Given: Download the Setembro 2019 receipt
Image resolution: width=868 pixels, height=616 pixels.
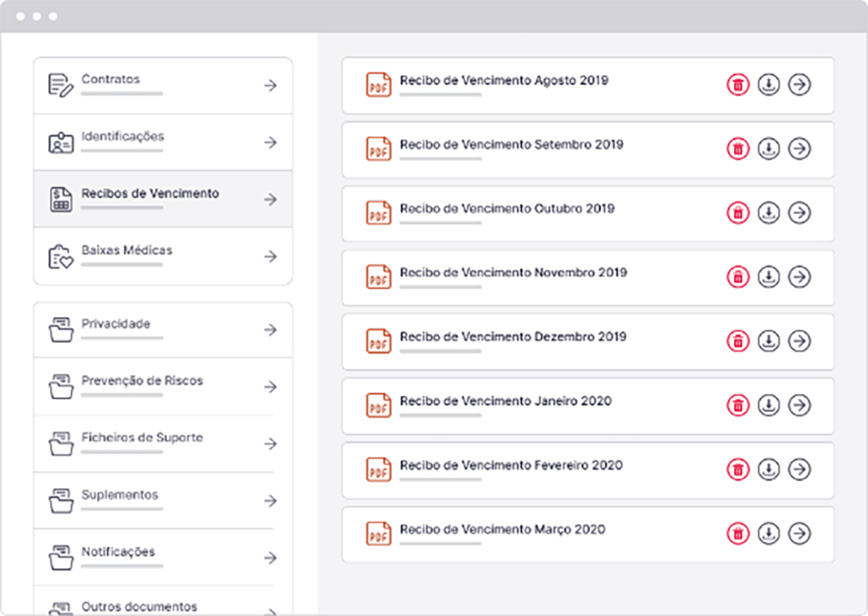Looking at the screenshot, I should (769, 149).
